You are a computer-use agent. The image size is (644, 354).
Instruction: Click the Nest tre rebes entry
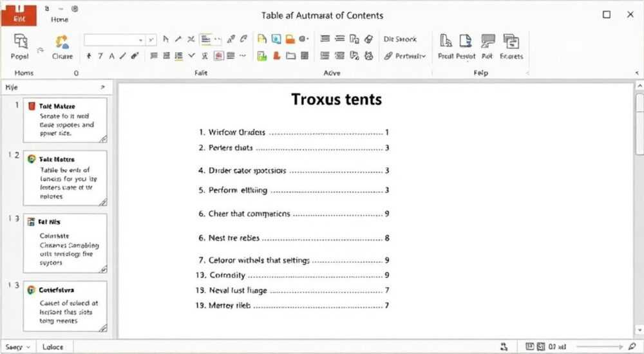pos(294,238)
